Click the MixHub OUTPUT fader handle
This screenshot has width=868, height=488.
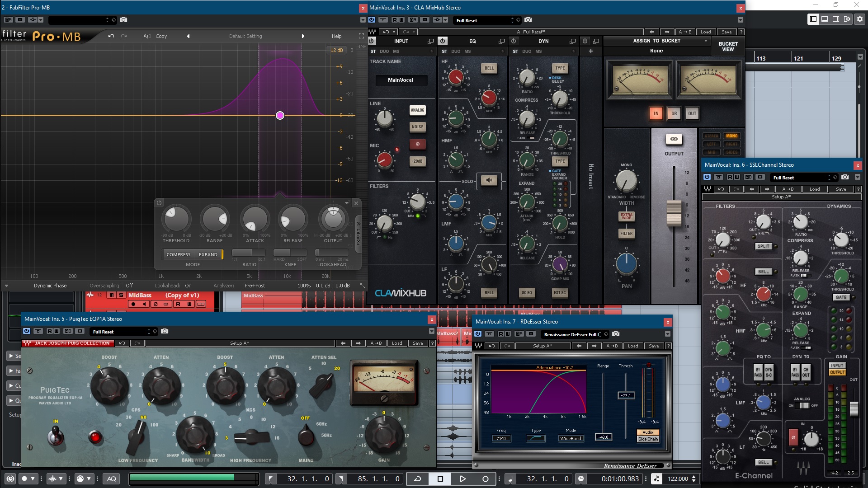coord(674,212)
